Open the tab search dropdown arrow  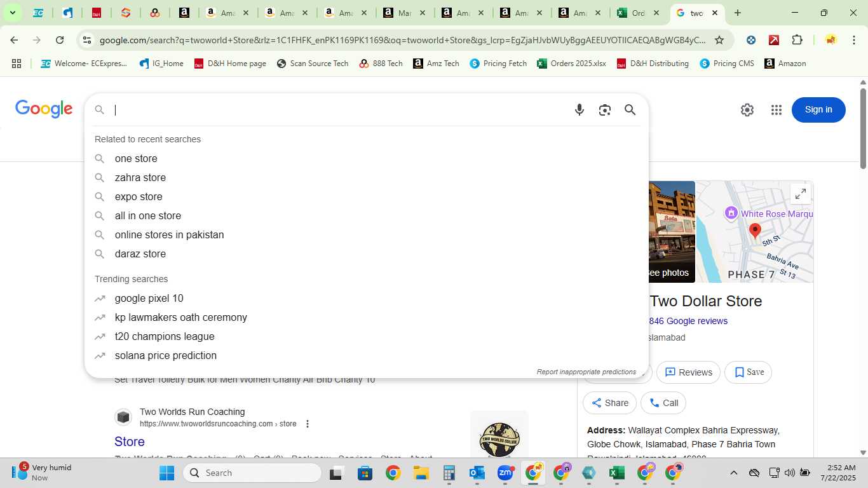click(x=12, y=13)
